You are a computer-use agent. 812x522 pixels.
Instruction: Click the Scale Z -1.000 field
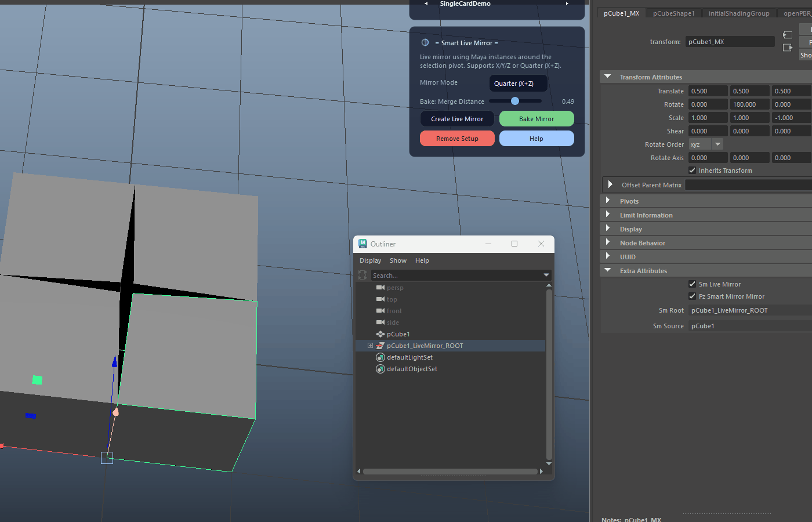(x=792, y=118)
